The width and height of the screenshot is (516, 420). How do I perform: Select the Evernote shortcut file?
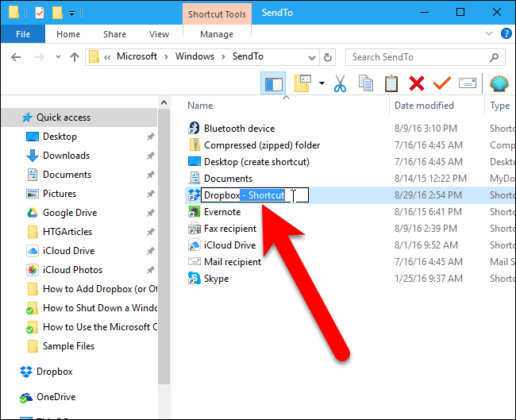(221, 212)
